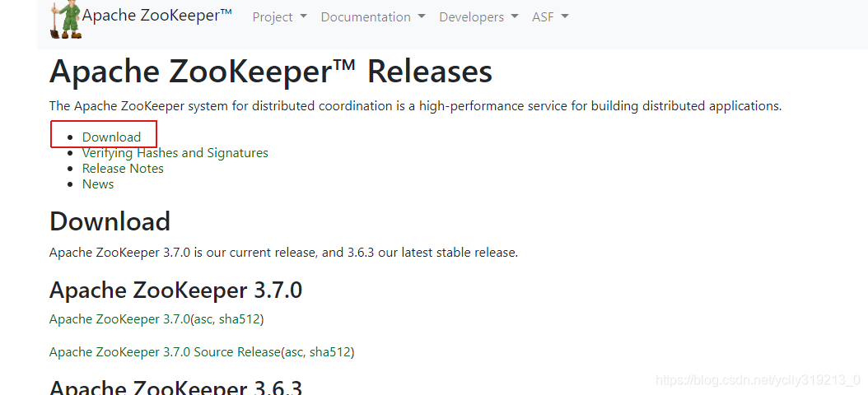Download Apache ZooKeeper 3.7.0 binary link
Viewport: 868px width, 395px height.
119,319
